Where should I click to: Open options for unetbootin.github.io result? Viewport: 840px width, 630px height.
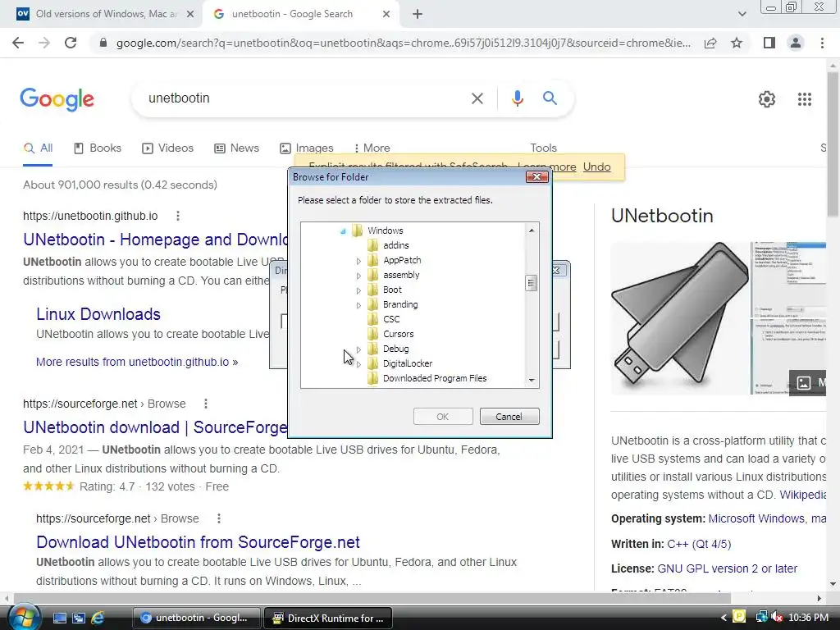coord(178,216)
